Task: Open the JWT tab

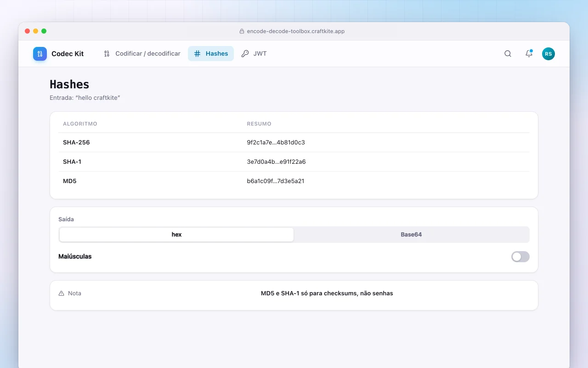Action: point(254,54)
